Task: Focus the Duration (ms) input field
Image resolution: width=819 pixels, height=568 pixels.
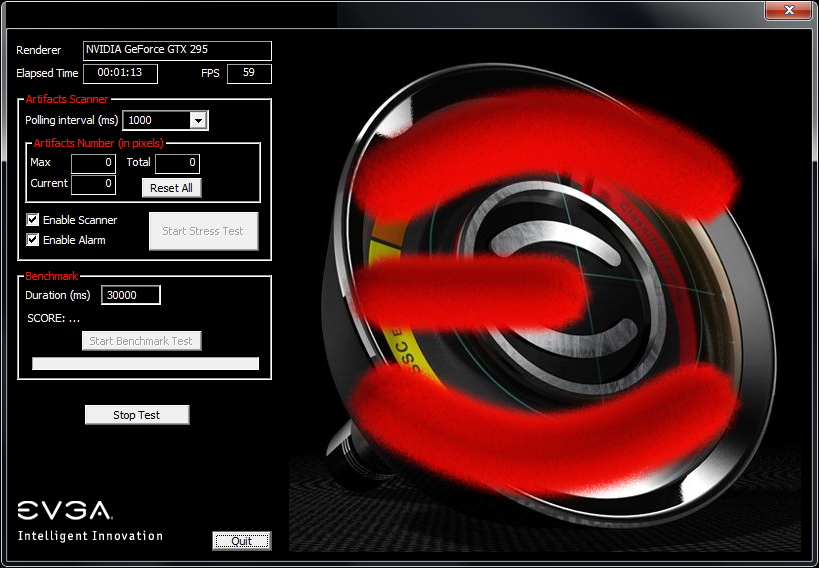Action: pyautogui.click(x=131, y=295)
